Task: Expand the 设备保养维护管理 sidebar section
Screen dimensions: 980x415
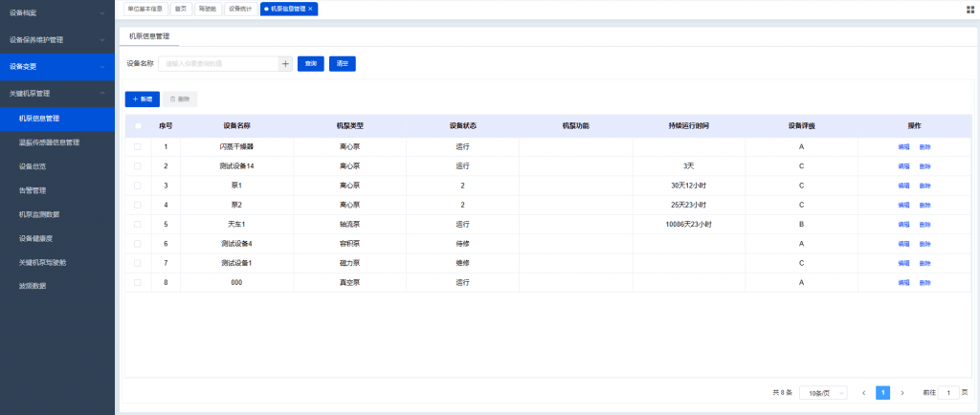Action: [56, 40]
